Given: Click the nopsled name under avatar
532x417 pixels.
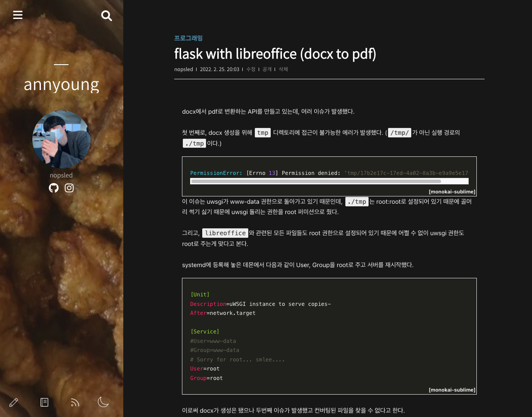Looking at the screenshot, I should click(61, 175).
